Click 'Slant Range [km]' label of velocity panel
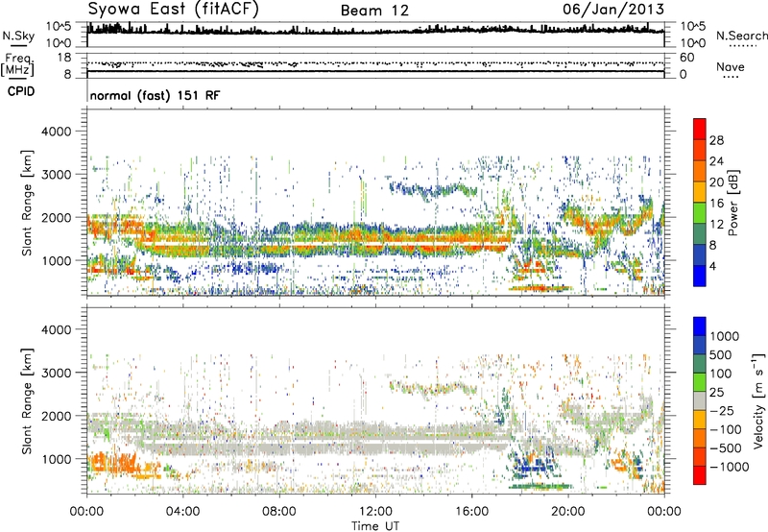768x532 pixels. pyautogui.click(x=27, y=400)
